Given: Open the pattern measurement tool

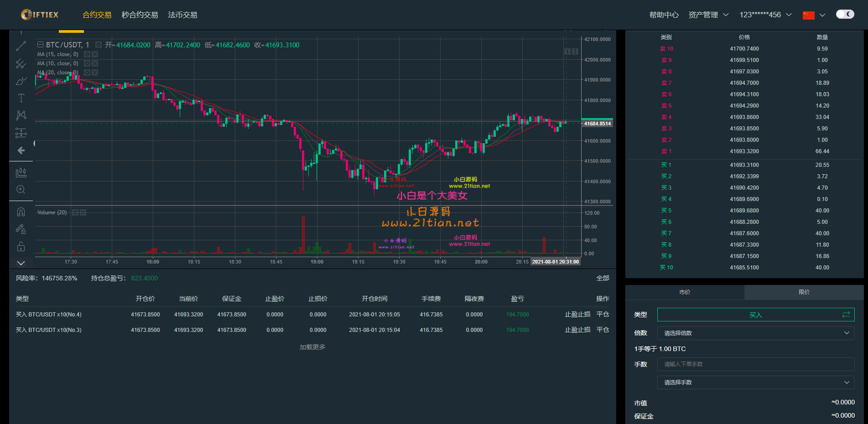Looking at the screenshot, I should (21, 115).
